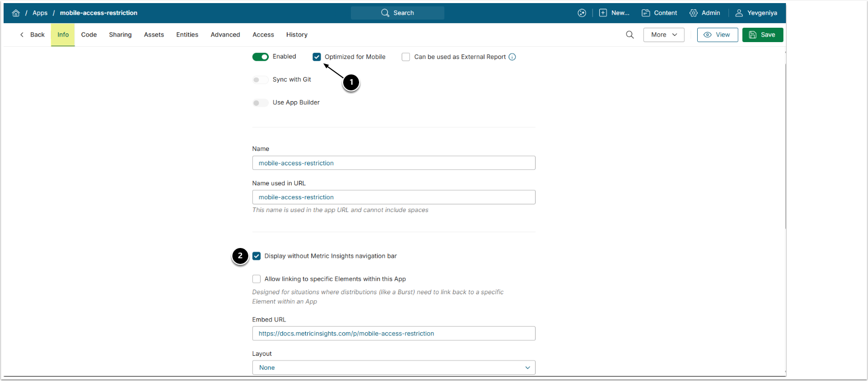Click the magnifier icon beside More

pyautogui.click(x=630, y=35)
